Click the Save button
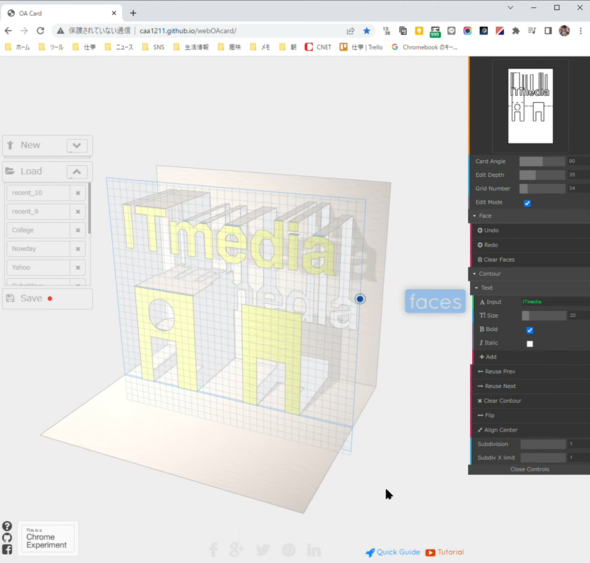This screenshot has width=590, height=563. point(47,298)
